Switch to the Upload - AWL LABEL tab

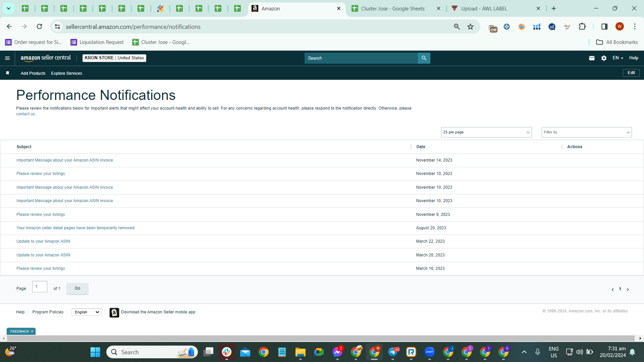(484, 9)
